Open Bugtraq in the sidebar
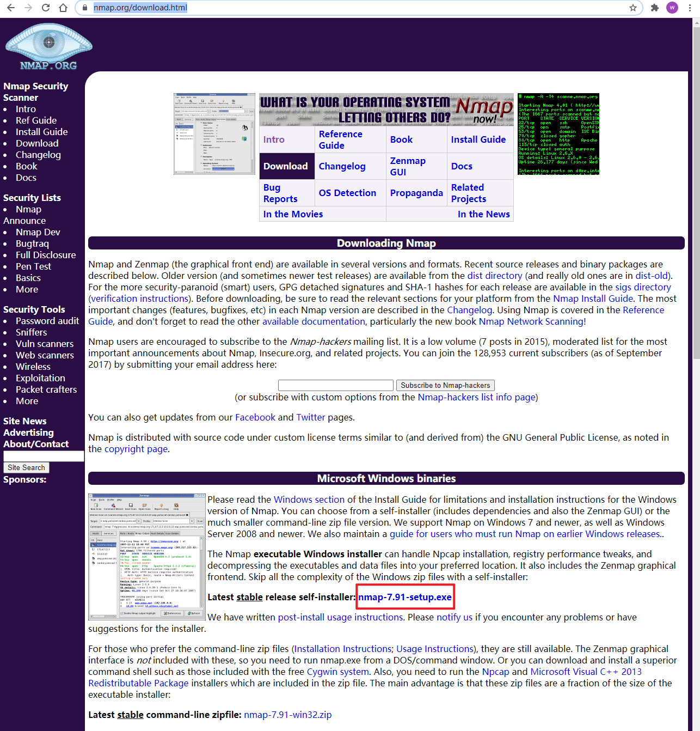700x731 pixels. click(x=32, y=243)
